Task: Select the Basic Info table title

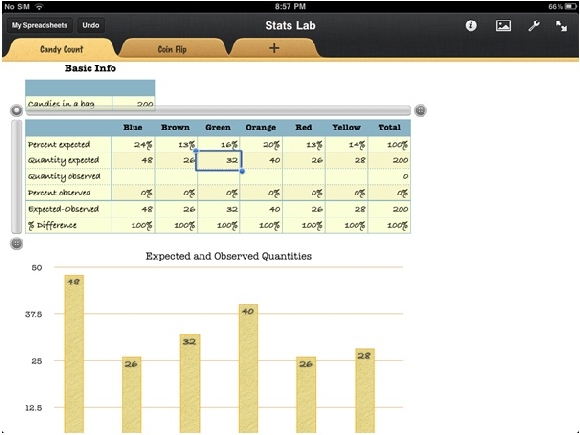Action: 90,68
